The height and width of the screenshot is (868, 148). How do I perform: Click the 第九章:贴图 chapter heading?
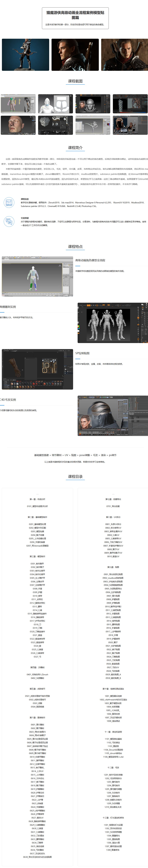(x=113, y=567)
